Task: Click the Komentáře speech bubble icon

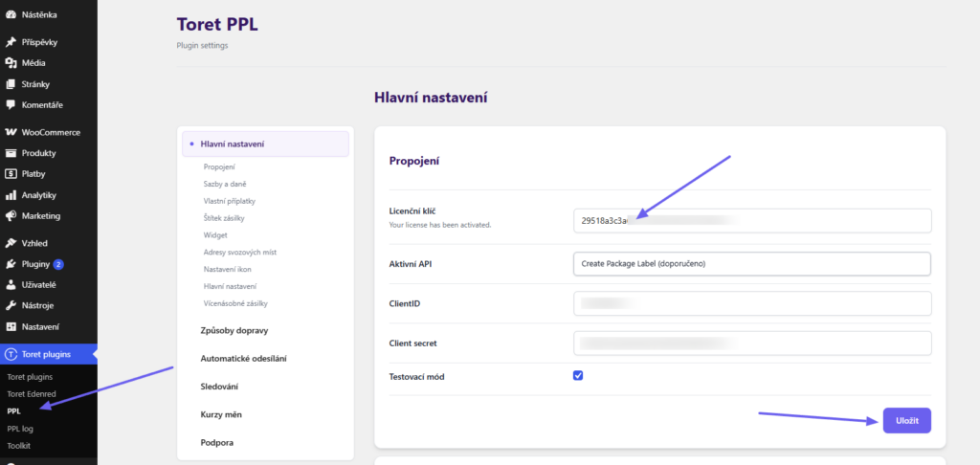Action: (10, 105)
